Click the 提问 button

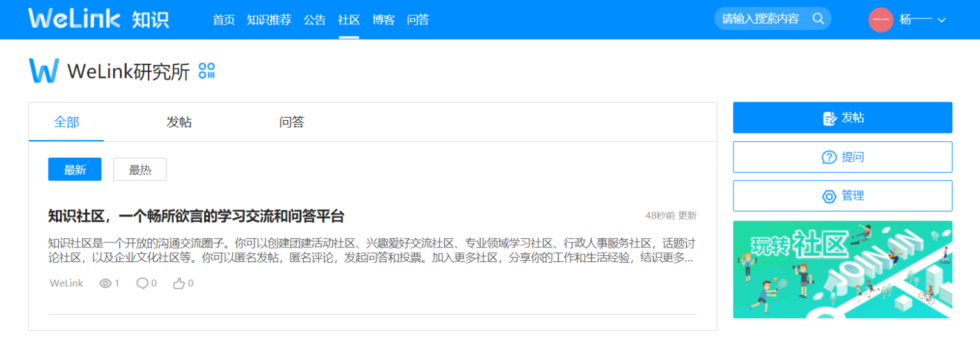point(842,157)
